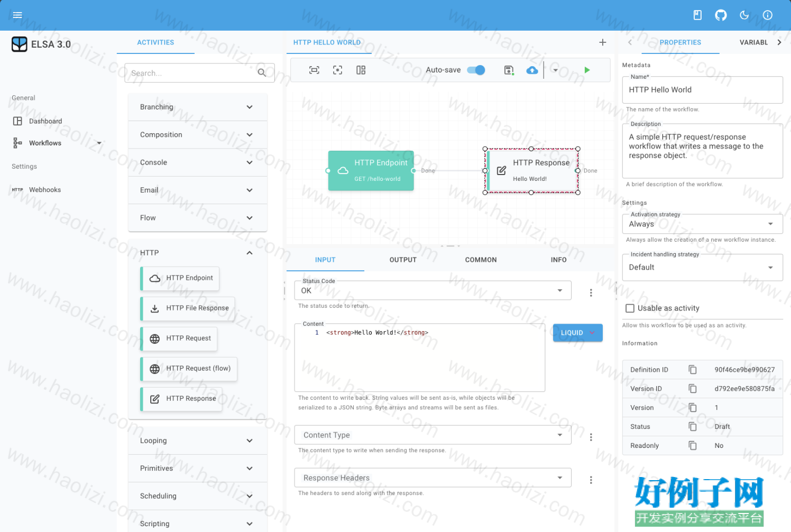The width and height of the screenshot is (791, 532).
Task: Add new workflow tab plus icon
Action: [602, 42]
